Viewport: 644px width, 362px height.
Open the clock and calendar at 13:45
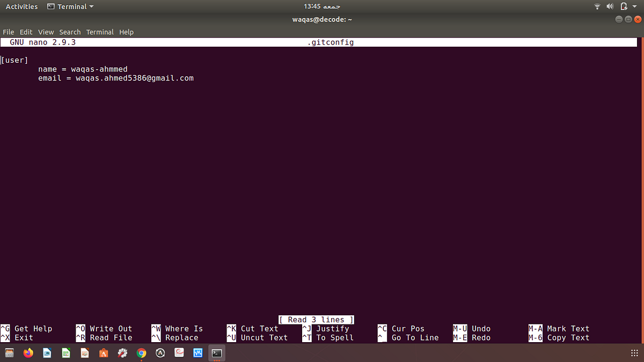coord(322,6)
